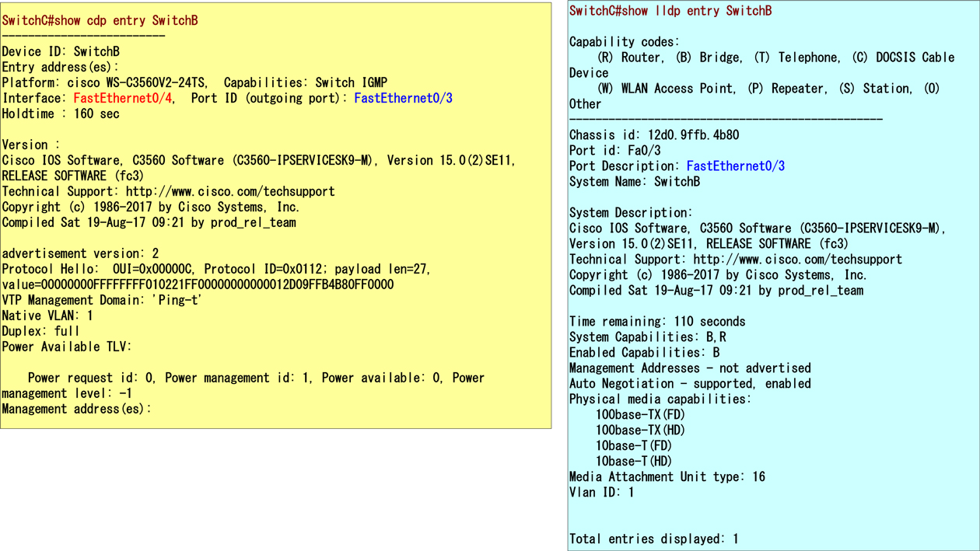The width and height of the screenshot is (980, 551).
Task: Select the 10base-T(HD) media capability
Action: click(633, 462)
